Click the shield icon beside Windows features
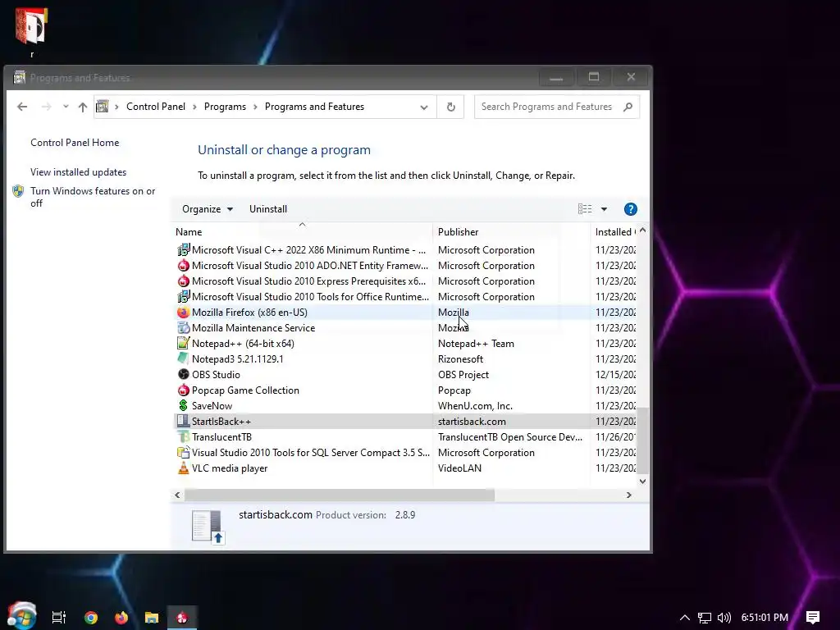The width and height of the screenshot is (840, 630). [18, 191]
